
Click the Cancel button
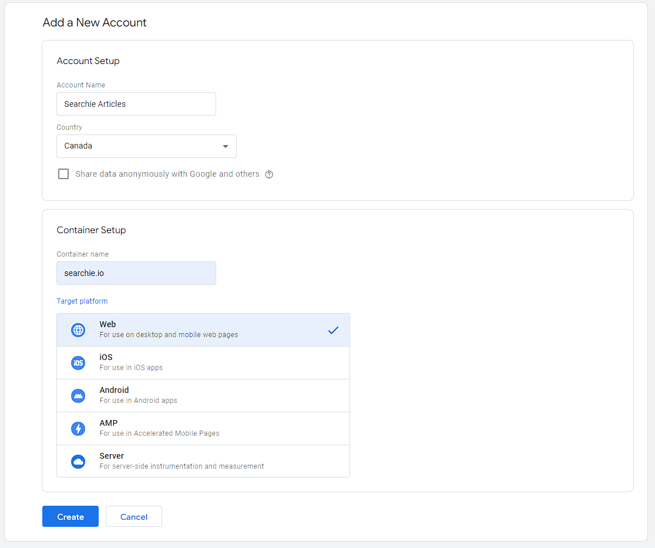click(x=134, y=517)
